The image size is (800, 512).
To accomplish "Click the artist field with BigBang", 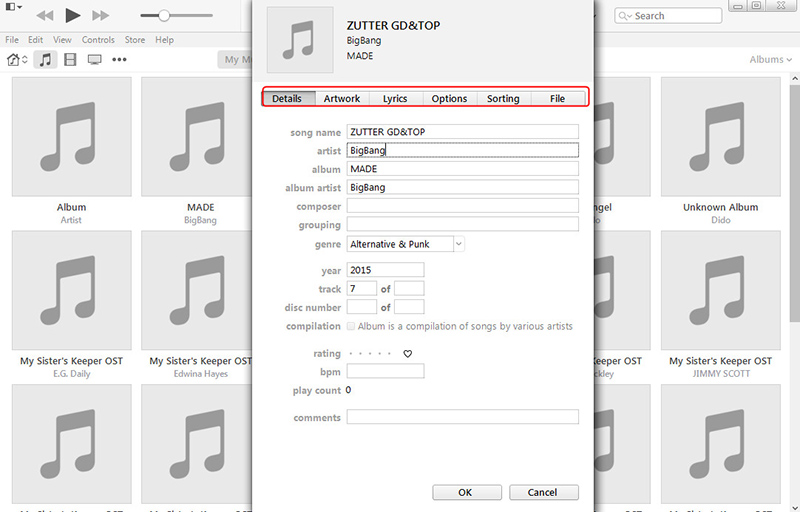I will 463,150.
